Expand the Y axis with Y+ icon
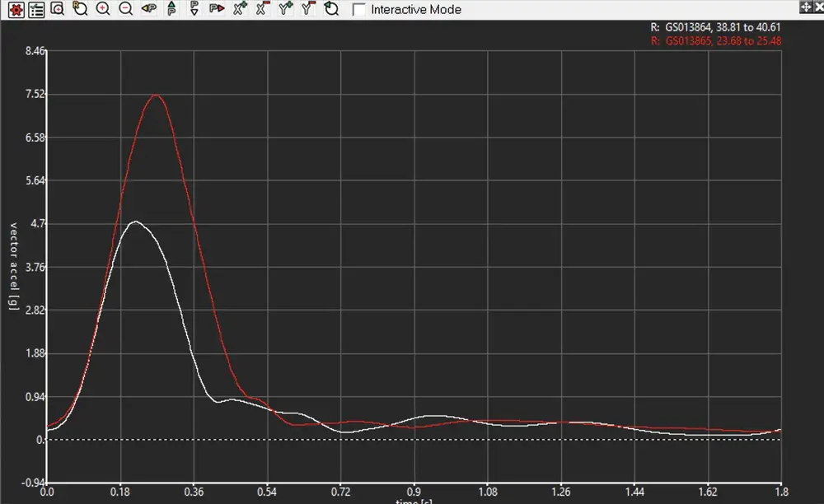This screenshot has height=504, width=824. pyautogui.click(x=285, y=8)
